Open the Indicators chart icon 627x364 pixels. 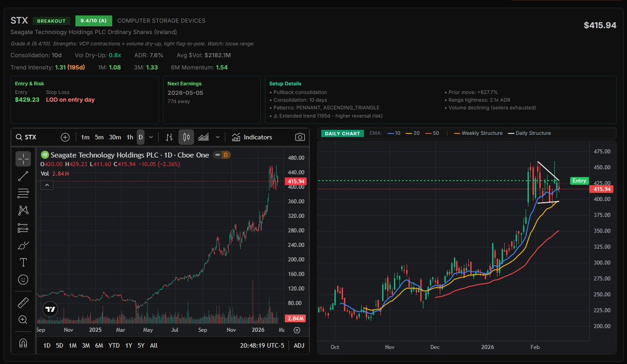(236, 137)
